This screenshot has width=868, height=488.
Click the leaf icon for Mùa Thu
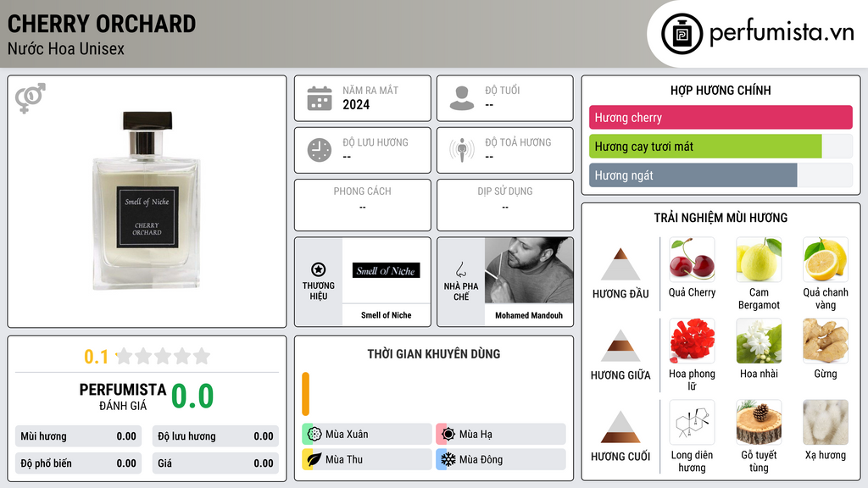pyautogui.click(x=314, y=459)
